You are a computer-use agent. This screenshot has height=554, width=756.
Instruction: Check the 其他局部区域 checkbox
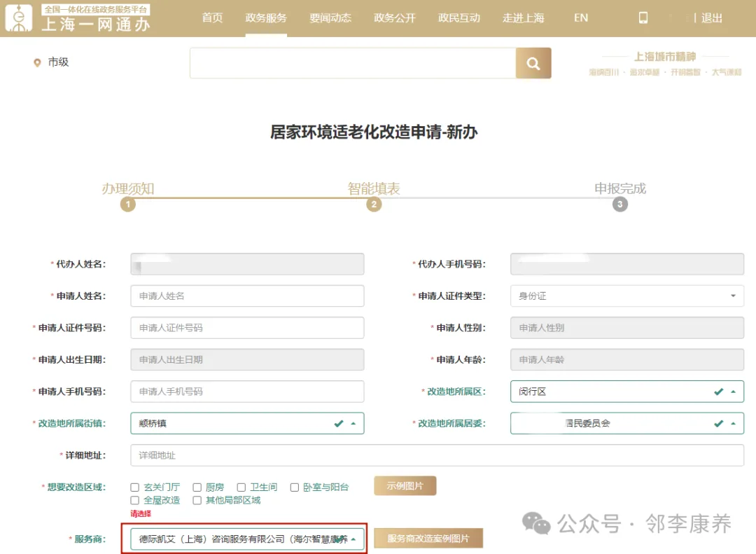(x=197, y=501)
